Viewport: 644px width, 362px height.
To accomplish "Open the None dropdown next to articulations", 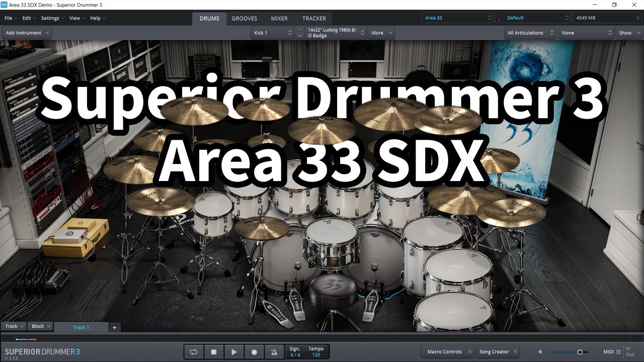I will (586, 33).
